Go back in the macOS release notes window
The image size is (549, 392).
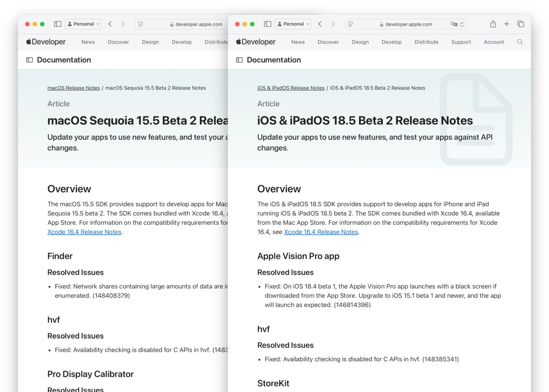click(110, 24)
